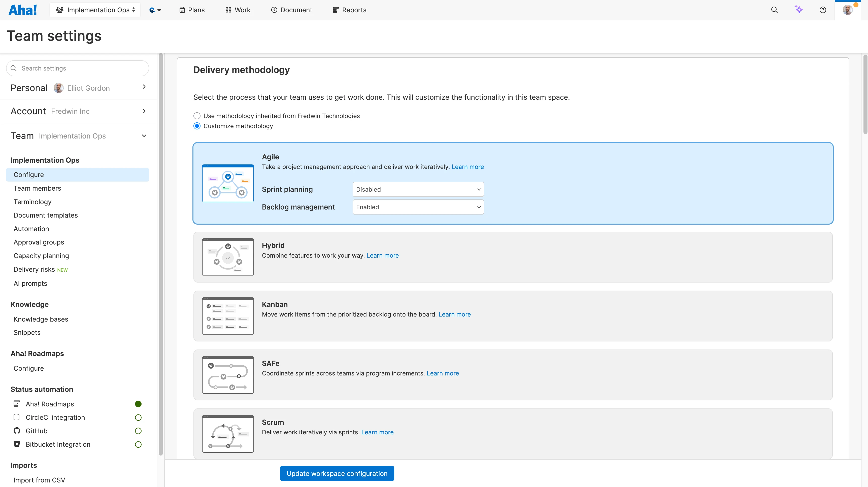Open the Sprint planning dropdown
The width and height of the screenshot is (868, 487).
(x=417, y=189)
